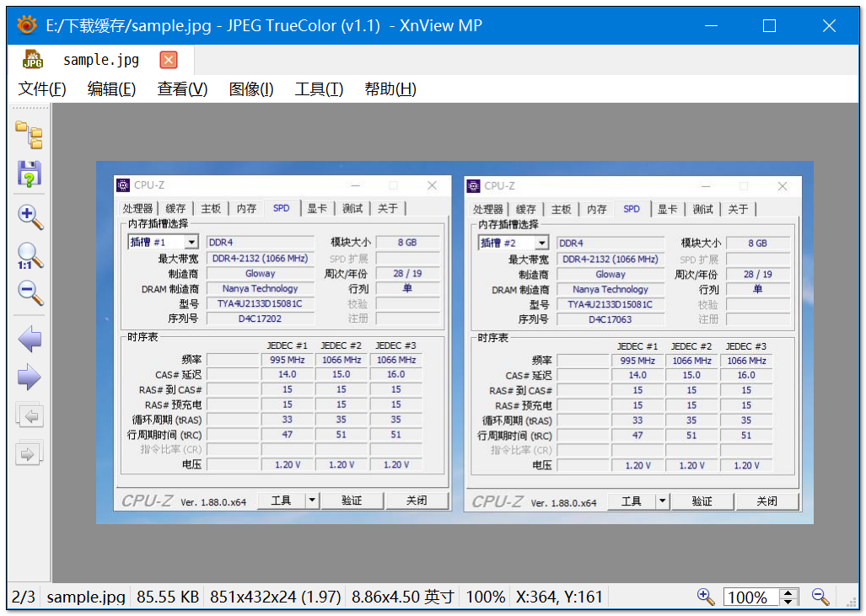
Task: Set zoom to 1:1 actual size
Action: (30, 255)
